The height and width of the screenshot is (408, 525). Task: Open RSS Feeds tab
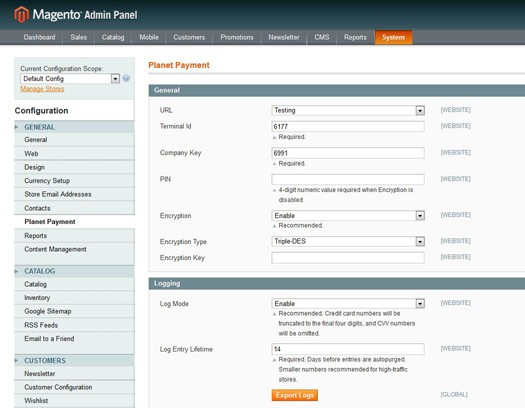74,325
